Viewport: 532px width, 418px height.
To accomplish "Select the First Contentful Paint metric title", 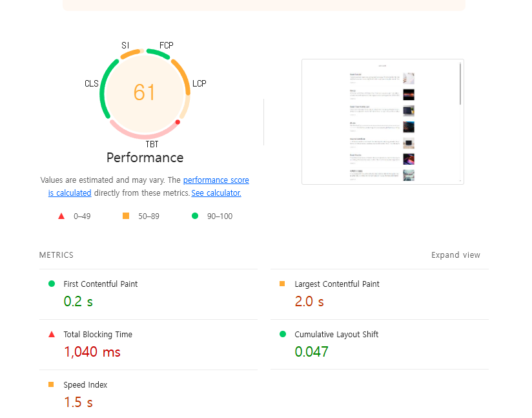I will (101, 284).
